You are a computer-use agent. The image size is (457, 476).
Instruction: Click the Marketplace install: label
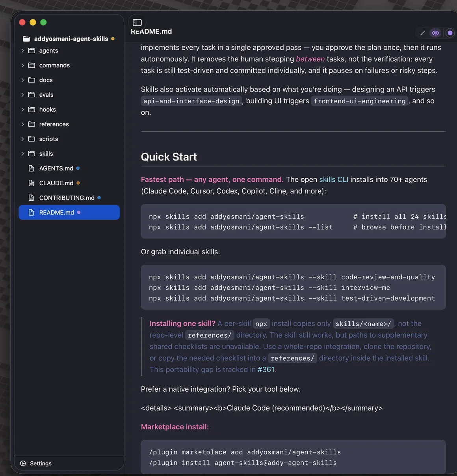pyautogui.click(x=175, y=427)
